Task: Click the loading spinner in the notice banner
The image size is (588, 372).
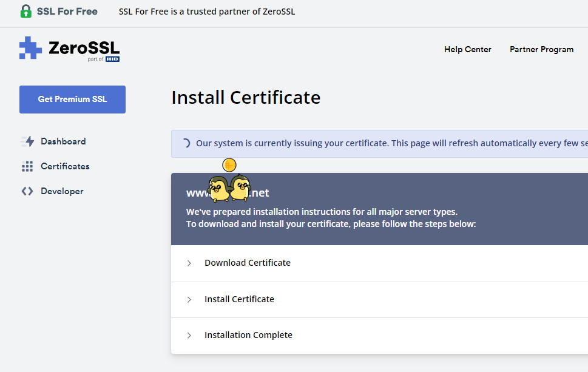Action: click(x=186, y=143)
